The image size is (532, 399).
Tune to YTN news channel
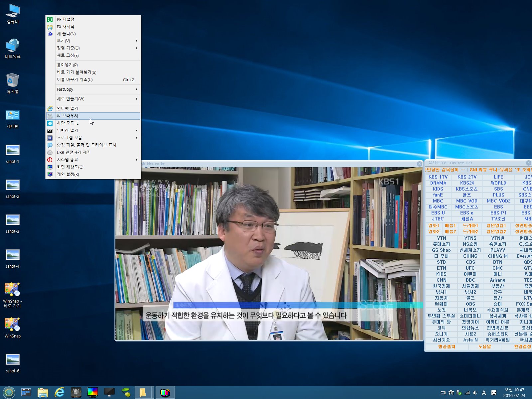click(442, 238)
